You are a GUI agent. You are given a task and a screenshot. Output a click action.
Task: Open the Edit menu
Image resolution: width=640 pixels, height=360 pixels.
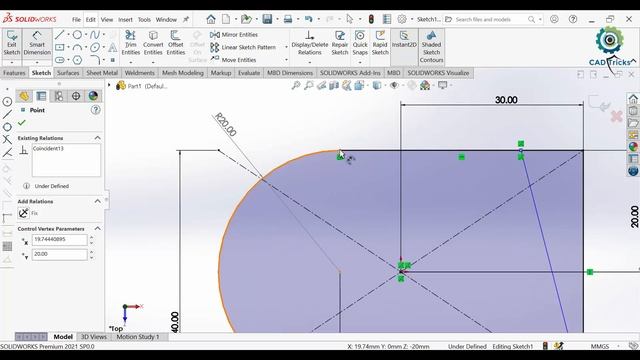[91, 20]
